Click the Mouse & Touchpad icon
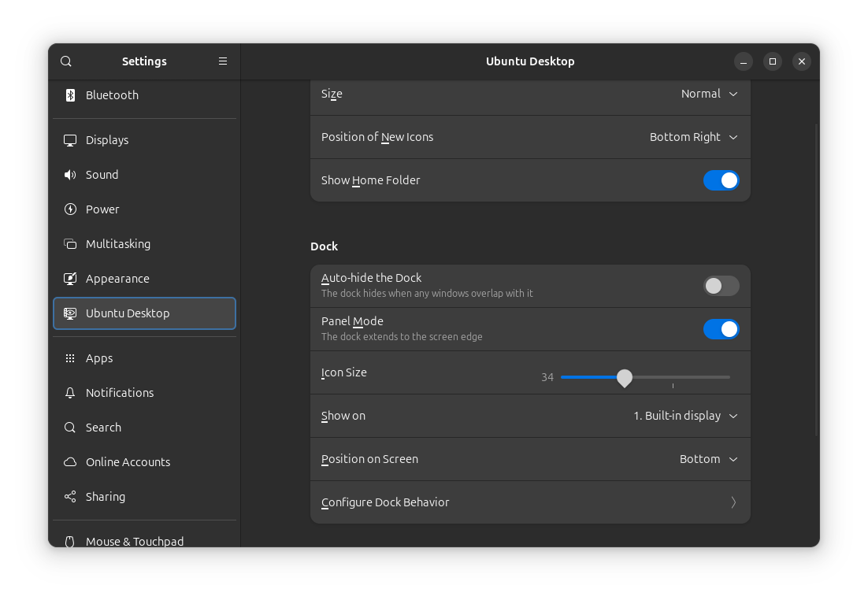The width and height of the screenshot is (868, 600). (70, 541)
